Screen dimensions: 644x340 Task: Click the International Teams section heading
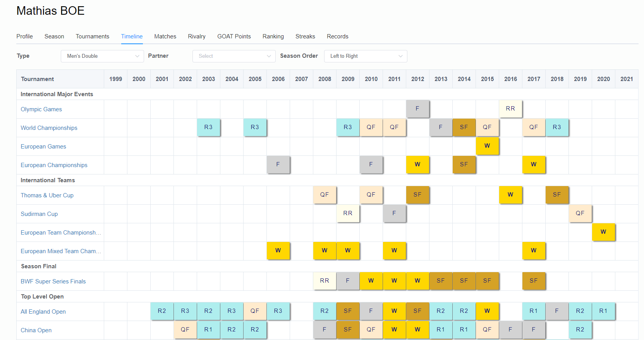coord(48,180)
